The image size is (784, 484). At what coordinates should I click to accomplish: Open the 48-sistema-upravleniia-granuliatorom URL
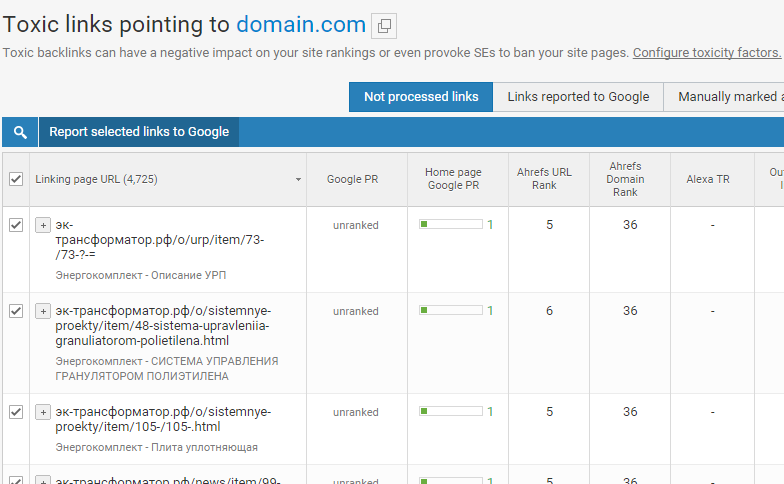point(163,326)
